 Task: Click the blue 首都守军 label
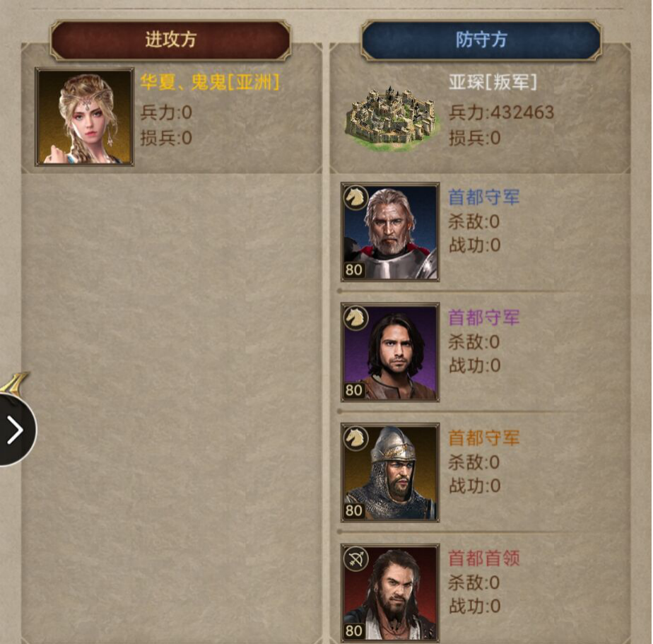pos(484,197)
